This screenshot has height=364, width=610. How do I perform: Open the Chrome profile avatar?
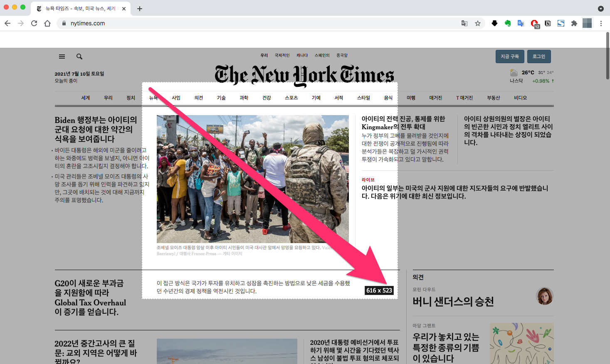(587, 23)
